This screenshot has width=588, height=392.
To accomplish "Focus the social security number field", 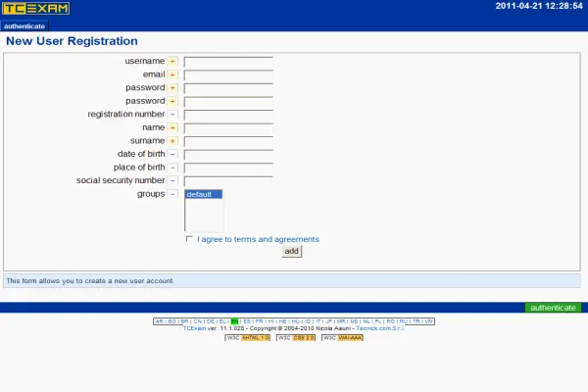I will [227, 180].
